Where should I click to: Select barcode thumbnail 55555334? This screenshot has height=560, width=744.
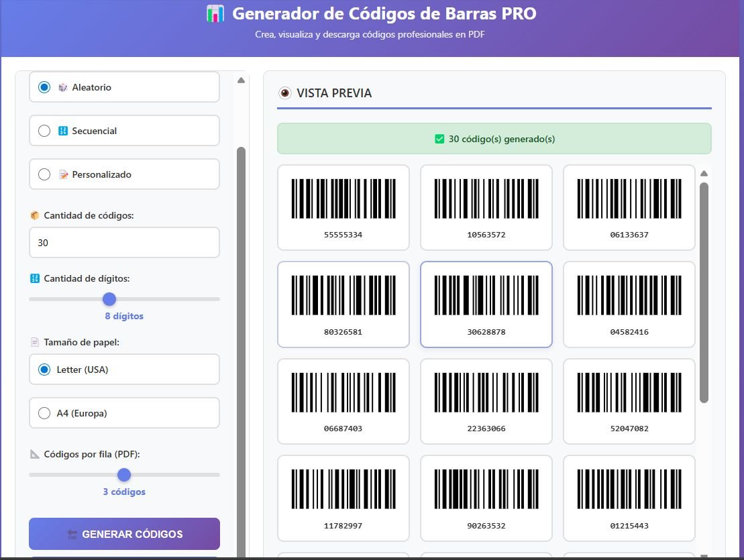tap(343, 207)
